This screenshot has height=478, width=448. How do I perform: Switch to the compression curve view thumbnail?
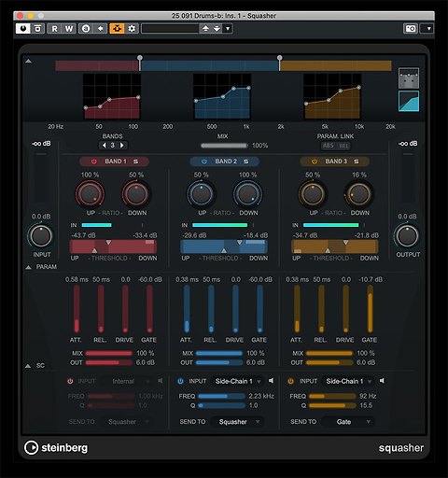pyautogui.click(x=409, y=101)
